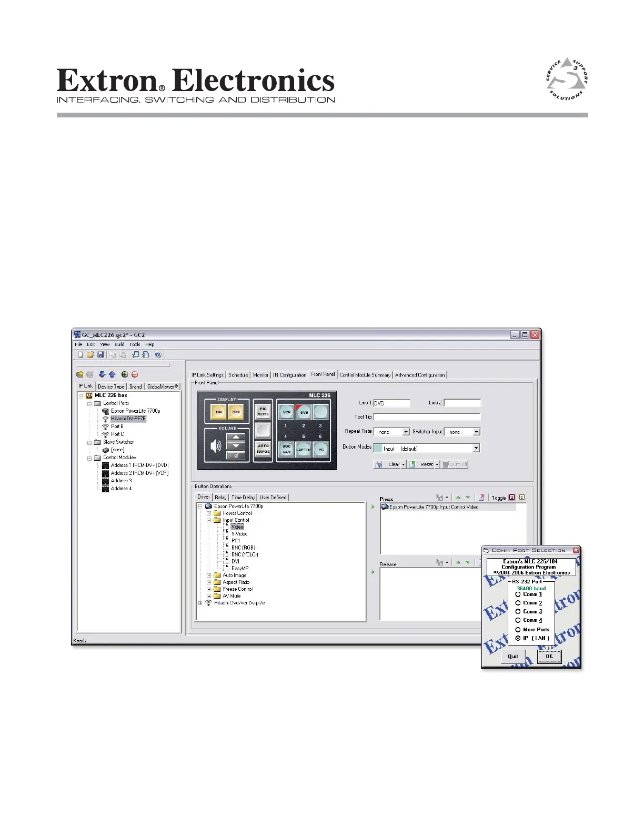Click Quit in Comm Port Selection dialog
Viewport: 644px width, 834px height.
(512, 657)
